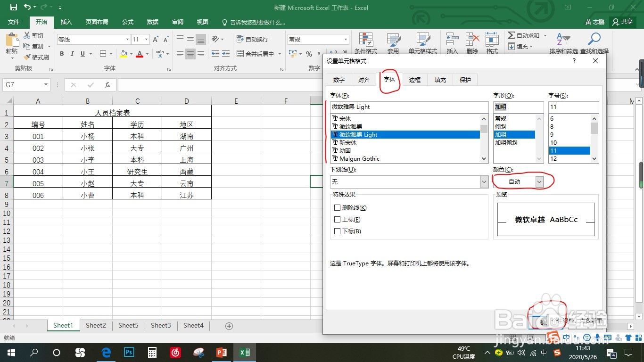The width and height of the screenshot is (644, 362).
Task: Check the superscript (上标) checkbox
Action: coord(337,219)
